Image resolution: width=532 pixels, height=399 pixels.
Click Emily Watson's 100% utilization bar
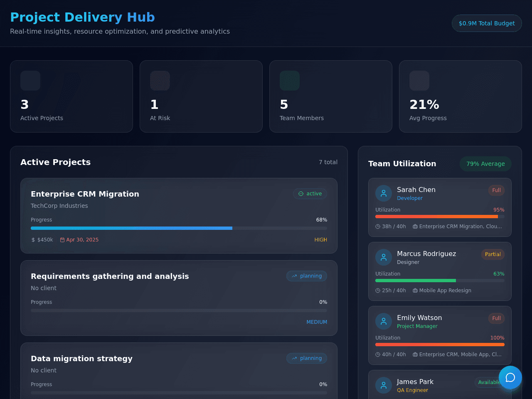point(440,345)
